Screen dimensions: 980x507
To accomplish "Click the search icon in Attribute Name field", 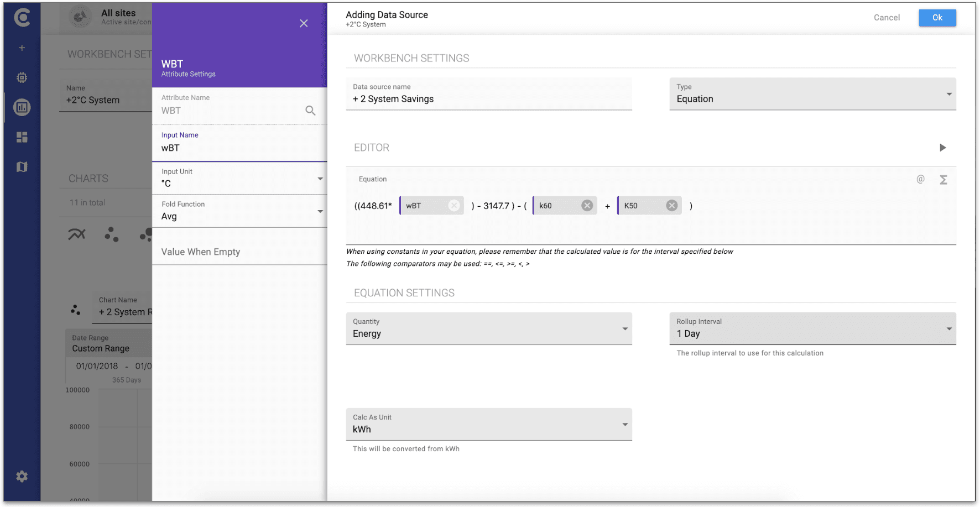I will [x=310, y=110].
